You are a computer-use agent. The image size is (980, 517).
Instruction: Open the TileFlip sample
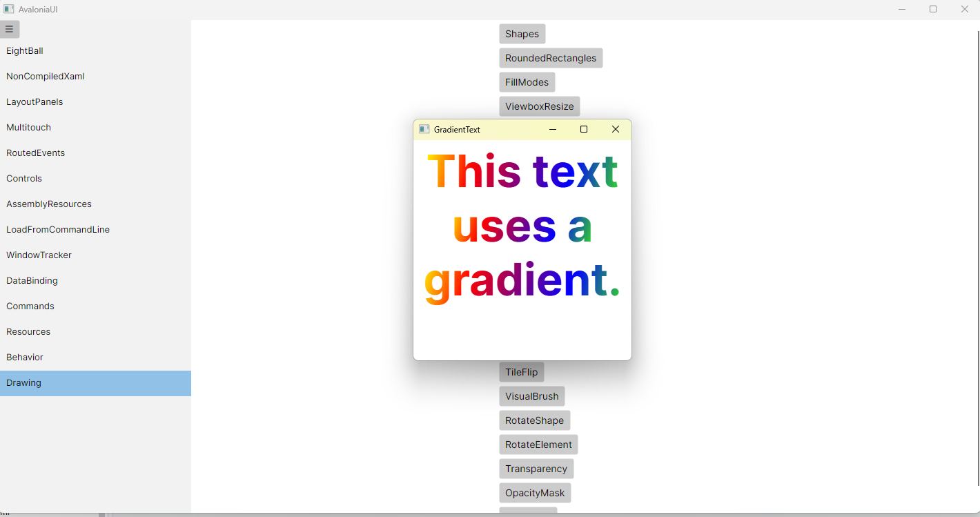522,372
